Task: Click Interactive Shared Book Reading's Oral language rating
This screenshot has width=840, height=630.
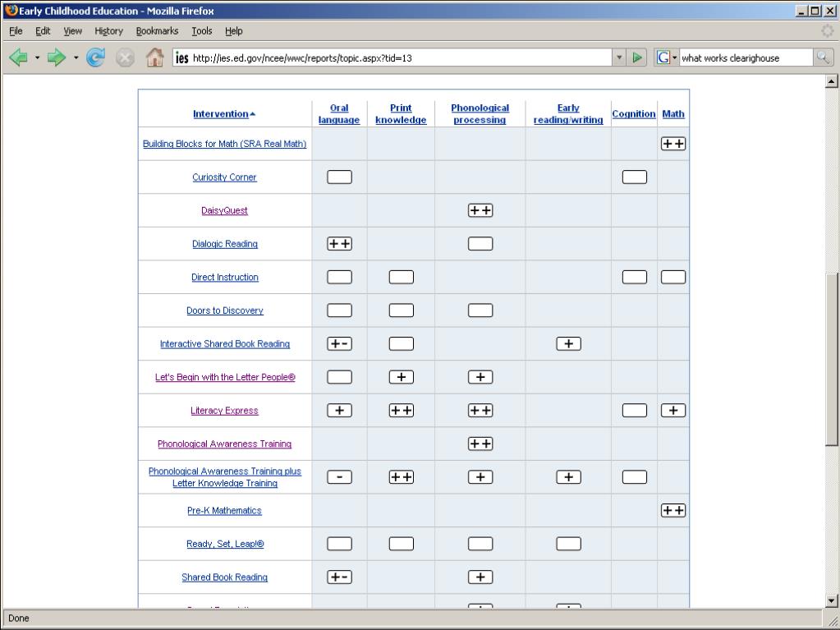Action: [339, 343]
